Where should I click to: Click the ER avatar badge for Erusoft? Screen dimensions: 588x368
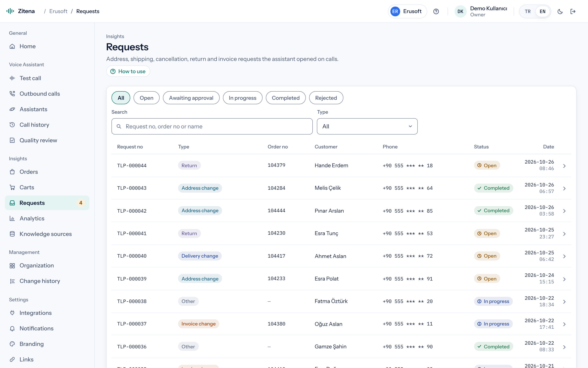pos(395,11)
